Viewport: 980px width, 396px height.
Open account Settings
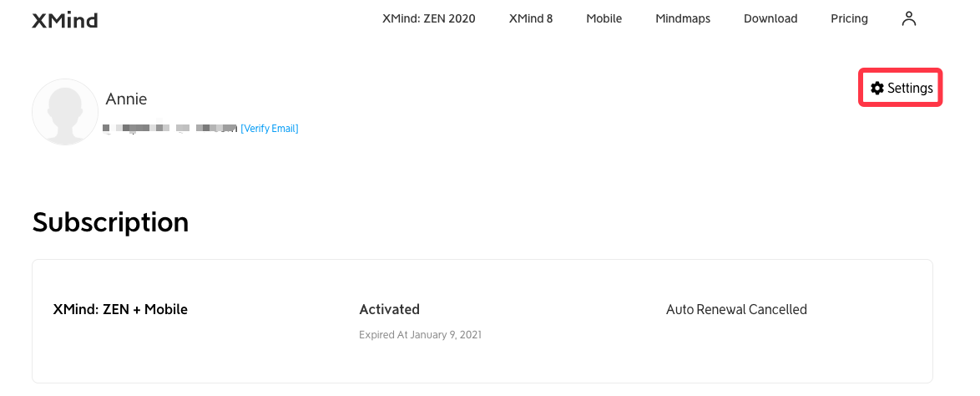901,89
